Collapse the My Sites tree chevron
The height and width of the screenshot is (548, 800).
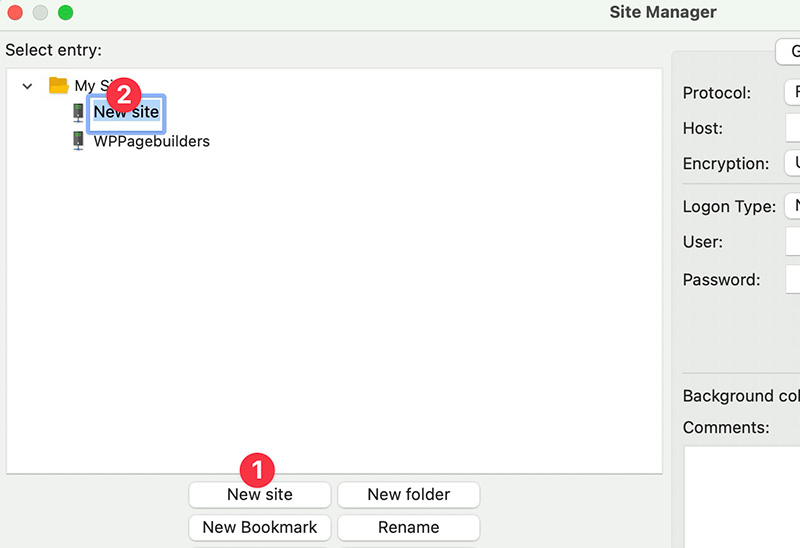pos(27,86)
